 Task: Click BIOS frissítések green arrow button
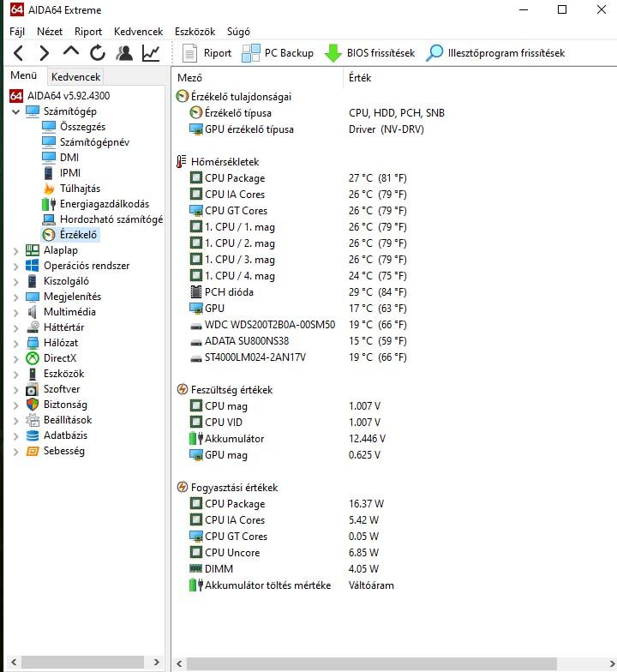pyautogui.click(x=369, y=53)
